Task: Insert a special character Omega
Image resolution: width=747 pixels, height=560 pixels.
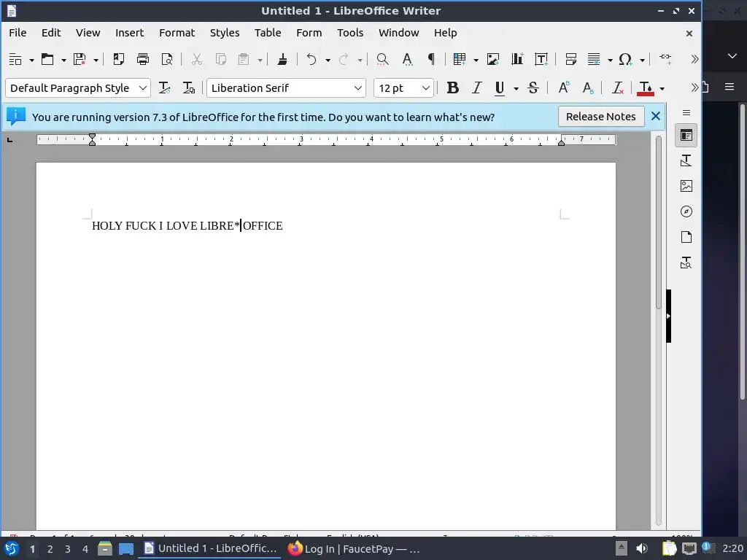Action: pyautogui.click(x=625, y=59)
